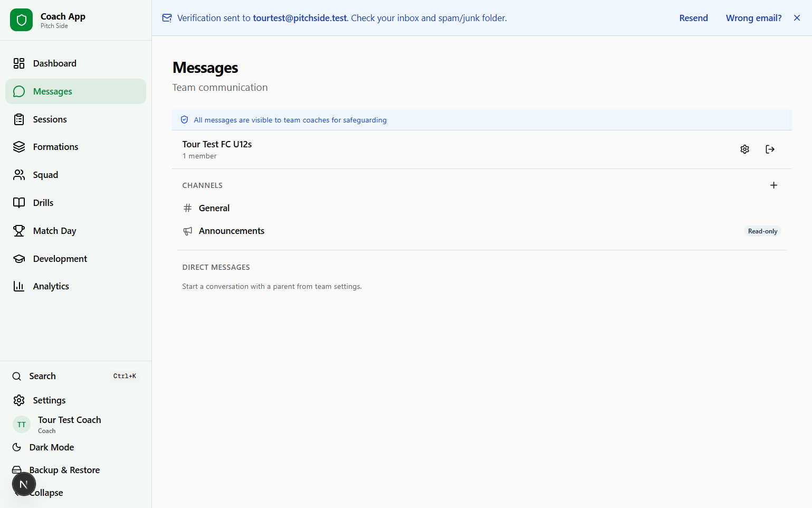Image resolution: width=812 pixels, height=508 pixels.
Task: Resend the verification email
Action: [x=693, y=18]
